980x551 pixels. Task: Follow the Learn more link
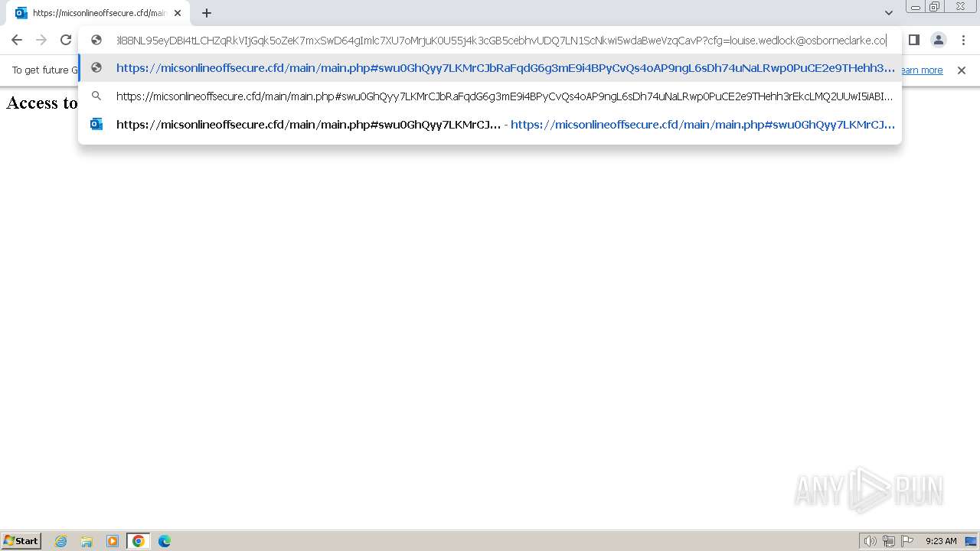tap(920, 70)
